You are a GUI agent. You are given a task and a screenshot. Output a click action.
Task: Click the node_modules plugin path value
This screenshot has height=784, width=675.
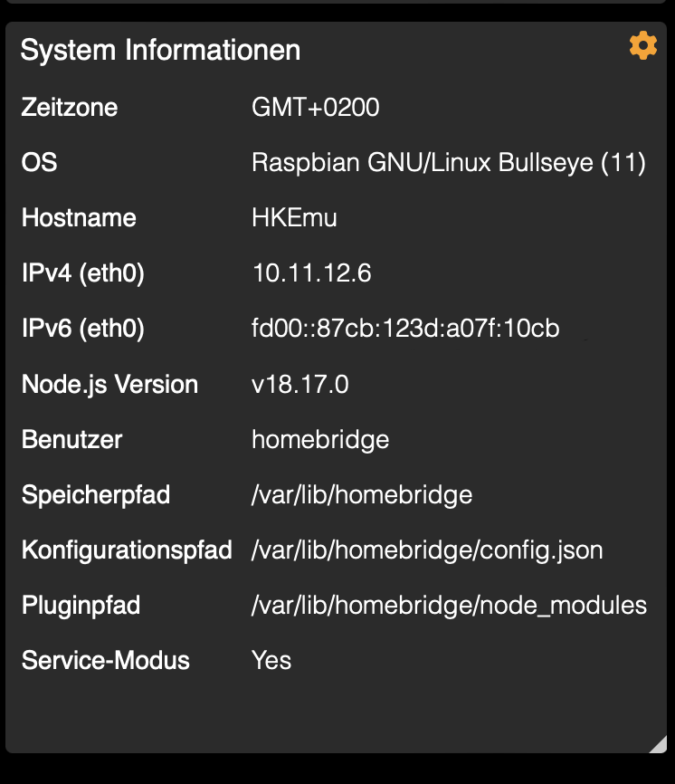coord(449,606)
